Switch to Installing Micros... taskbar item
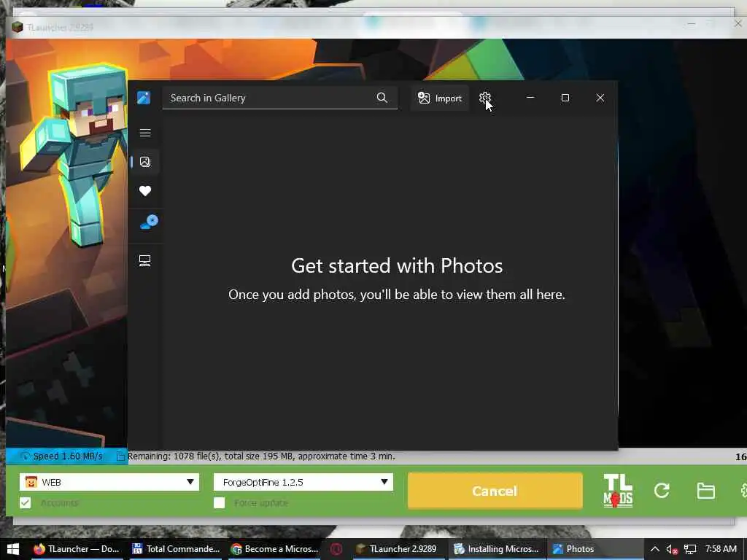 (496, 549)
